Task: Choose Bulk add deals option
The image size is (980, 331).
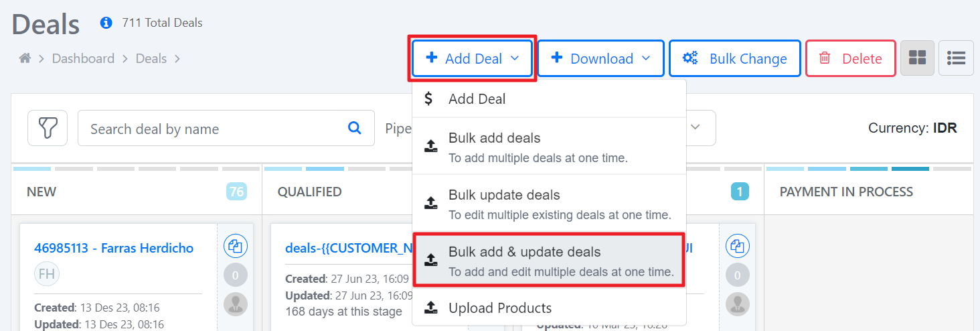Action: (x=549, y=147)
